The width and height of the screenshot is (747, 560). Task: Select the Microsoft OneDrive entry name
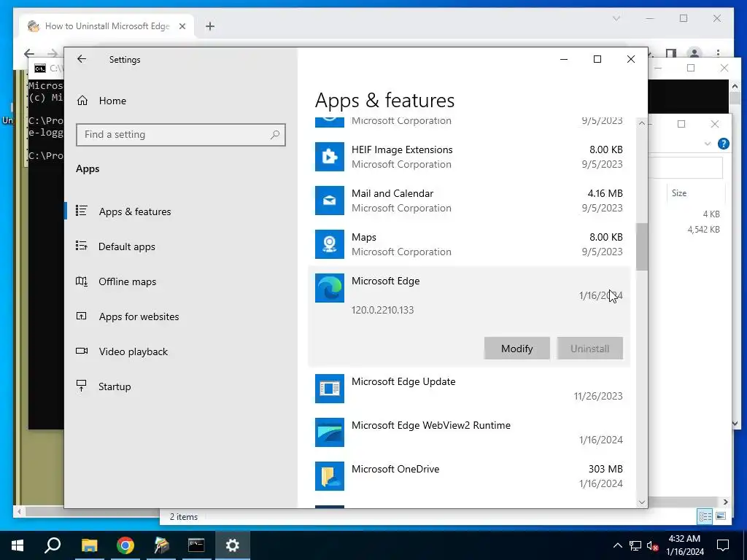coord(395,469)
